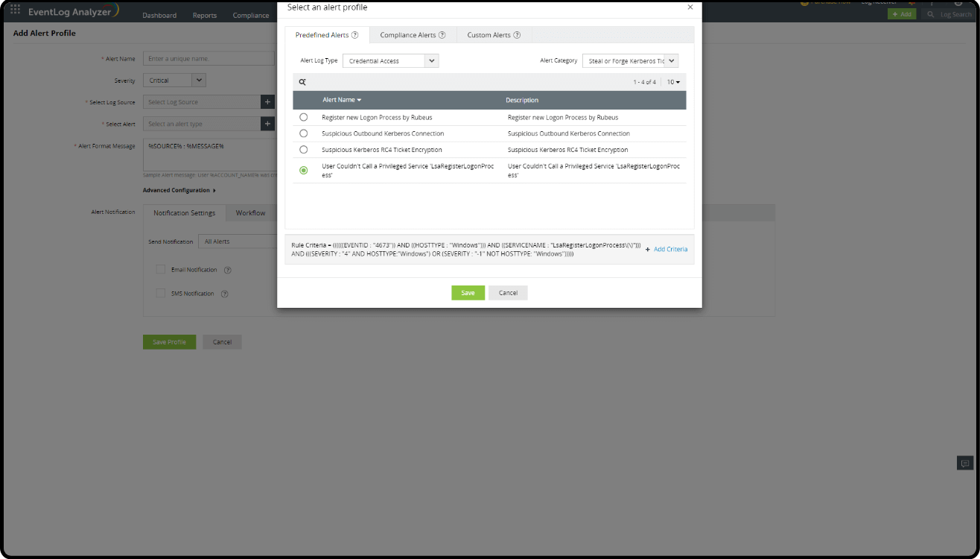Image resolution: width=980 pixels, height=559 pixels.
Task: Open the chat feedback icon at right edge
Action: (x=965, y=463)
